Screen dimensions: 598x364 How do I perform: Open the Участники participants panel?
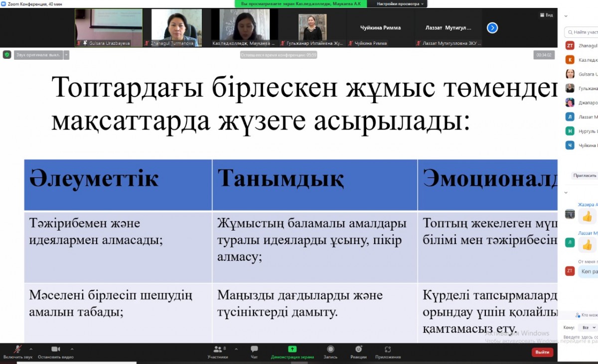(217, 350)
